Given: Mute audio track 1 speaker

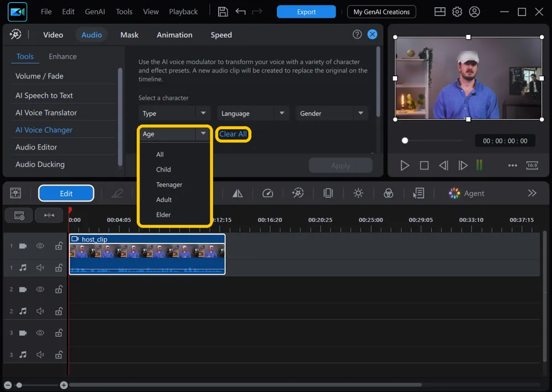Looking at the screenshot, I should pos(40,268).
